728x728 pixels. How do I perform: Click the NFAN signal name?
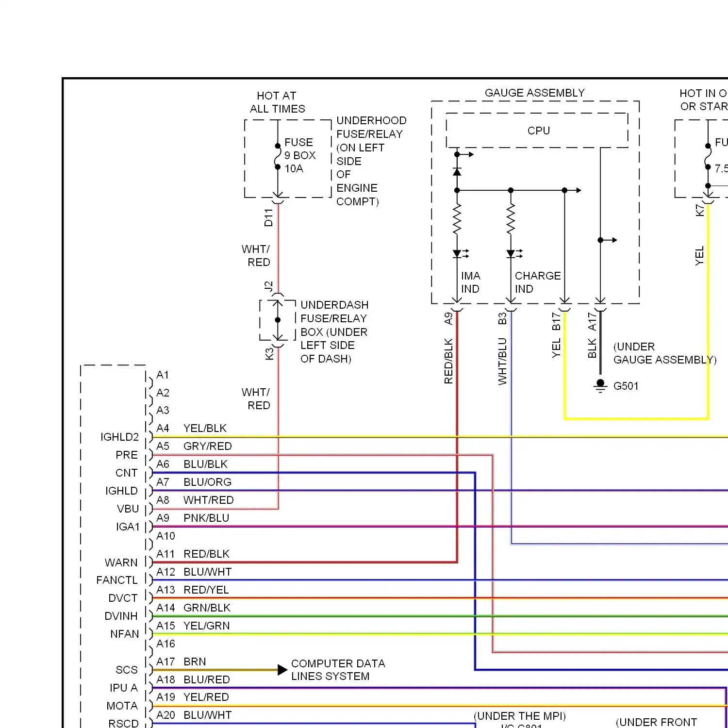(x=124, y=634)
